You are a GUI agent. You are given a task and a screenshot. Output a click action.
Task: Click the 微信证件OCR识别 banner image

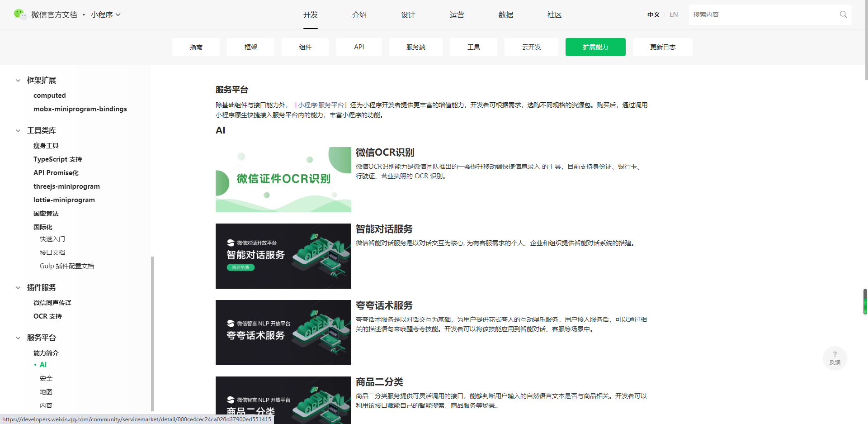[283, 180]
